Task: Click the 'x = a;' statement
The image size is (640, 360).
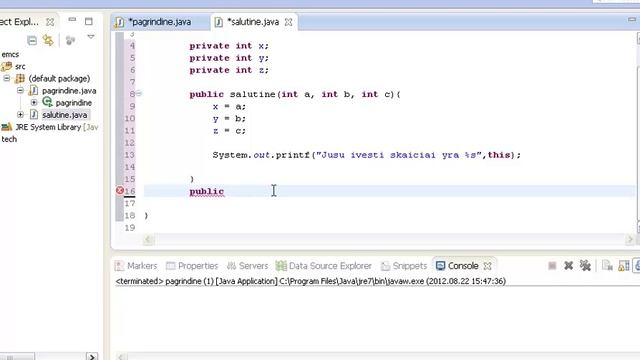Action: (229, 107)
